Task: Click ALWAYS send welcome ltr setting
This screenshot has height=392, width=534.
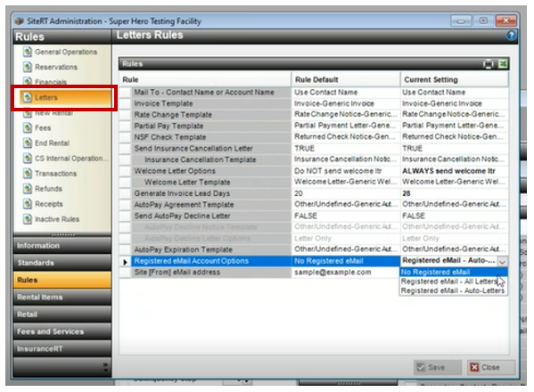Action: pos(455,171)
